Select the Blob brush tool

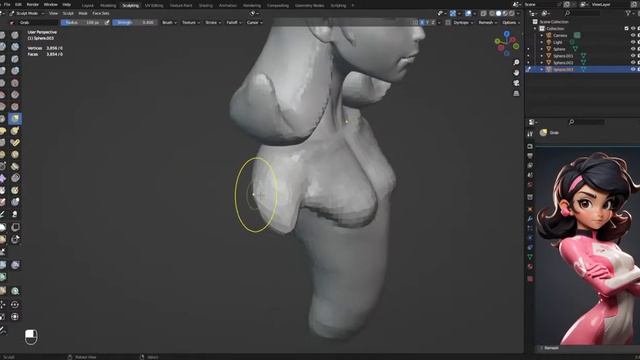click(x=15, y=71)
